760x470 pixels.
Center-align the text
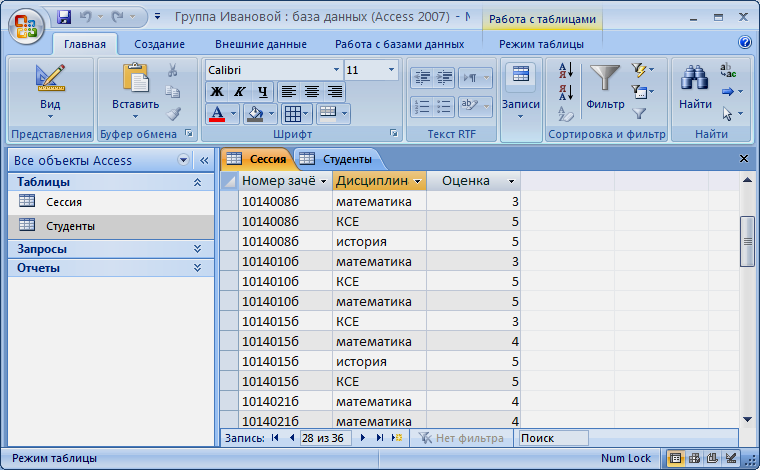(x=312, y=91)
